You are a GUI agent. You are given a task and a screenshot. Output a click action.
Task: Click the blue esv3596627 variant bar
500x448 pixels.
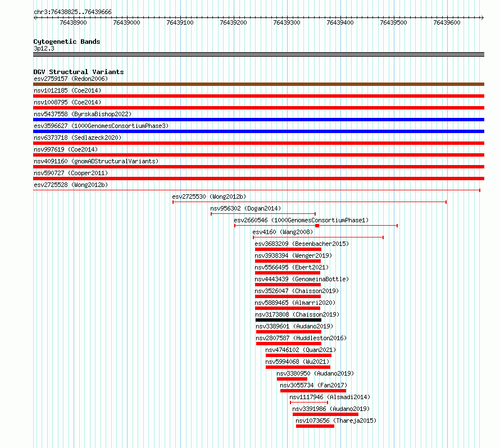(258, 131)
